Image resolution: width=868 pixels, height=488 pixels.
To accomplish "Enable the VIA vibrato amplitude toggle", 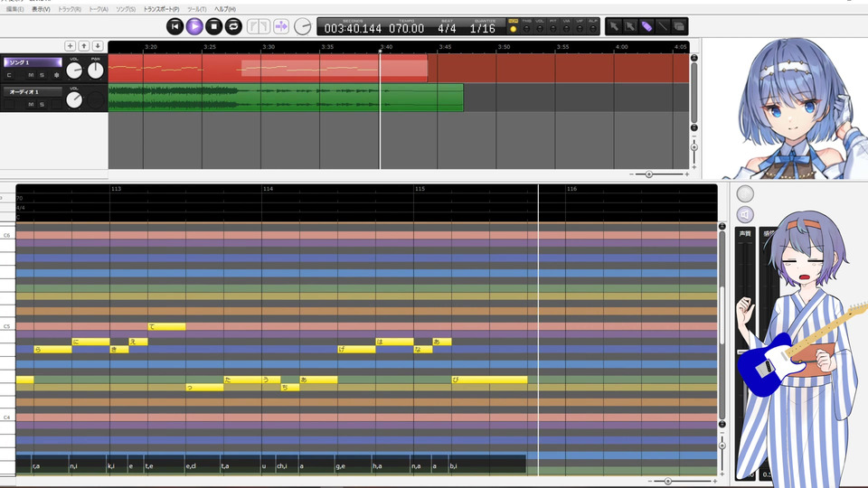I will pyautogui.click(x=566, y=26).
